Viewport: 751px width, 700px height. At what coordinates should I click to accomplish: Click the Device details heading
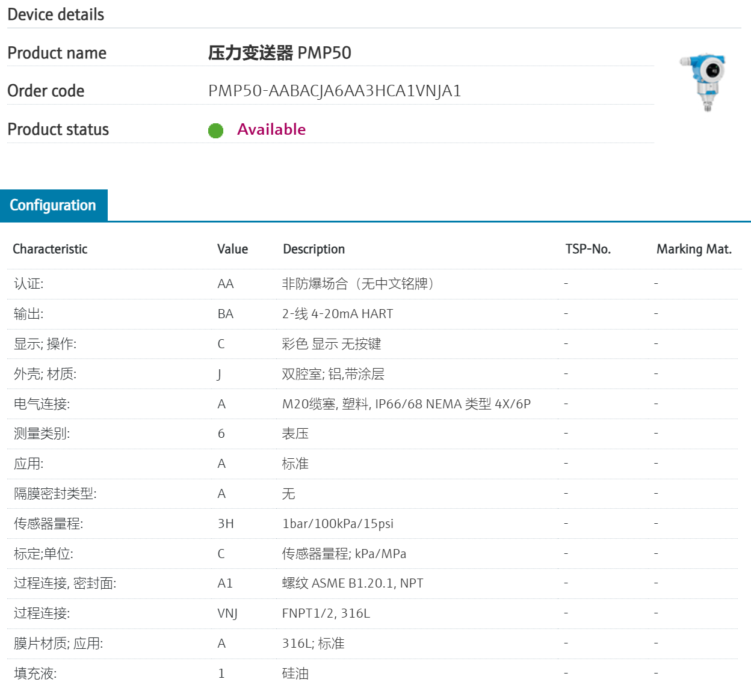coord(55,14)
